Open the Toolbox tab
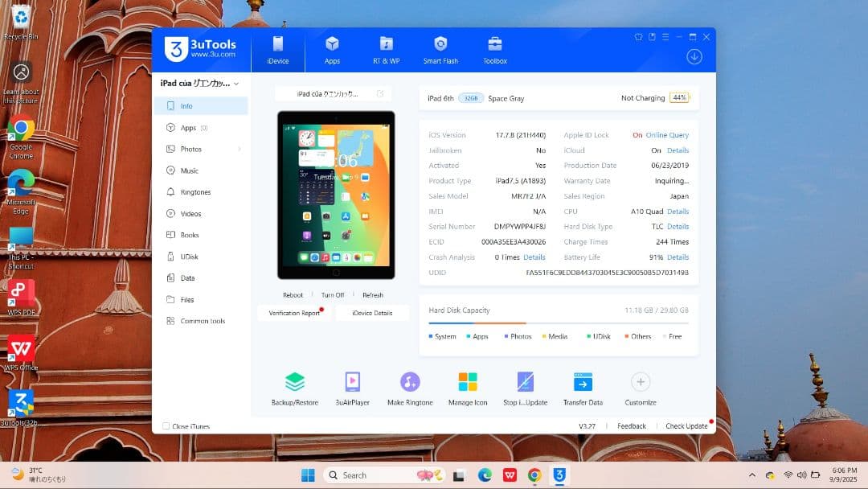The width and height of the screenshot is (868, 489). (494, 50)
